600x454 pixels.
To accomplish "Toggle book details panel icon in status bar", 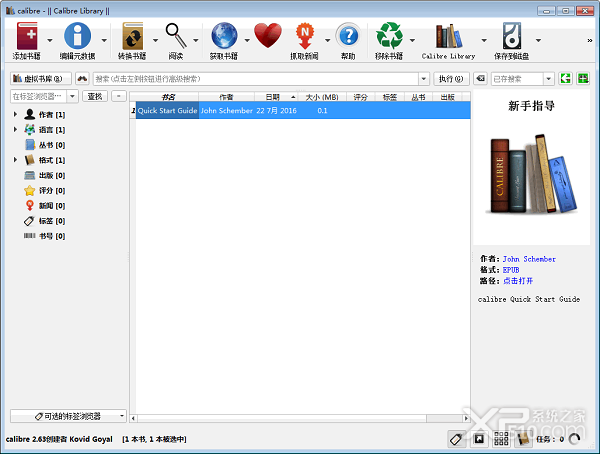I will [523, 439].
